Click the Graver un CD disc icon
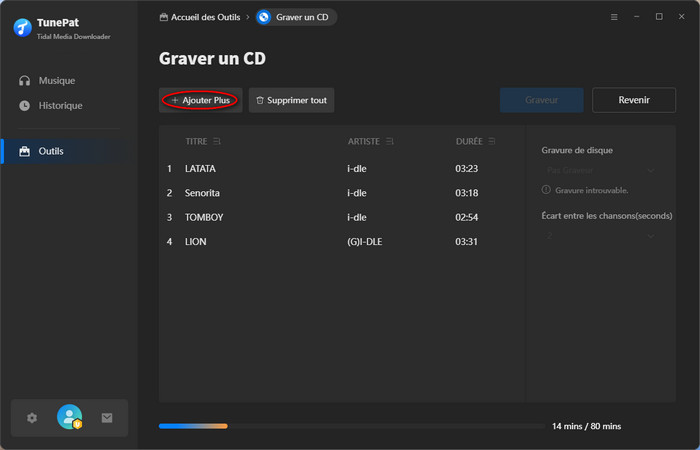The height and width of the screenshot is (450, 700). point(264,17)
